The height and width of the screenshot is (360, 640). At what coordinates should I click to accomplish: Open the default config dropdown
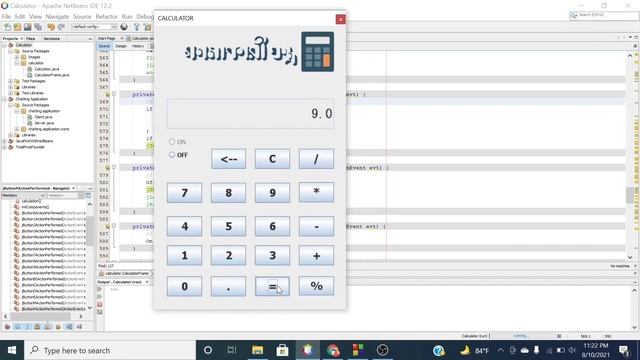[94, 27]
